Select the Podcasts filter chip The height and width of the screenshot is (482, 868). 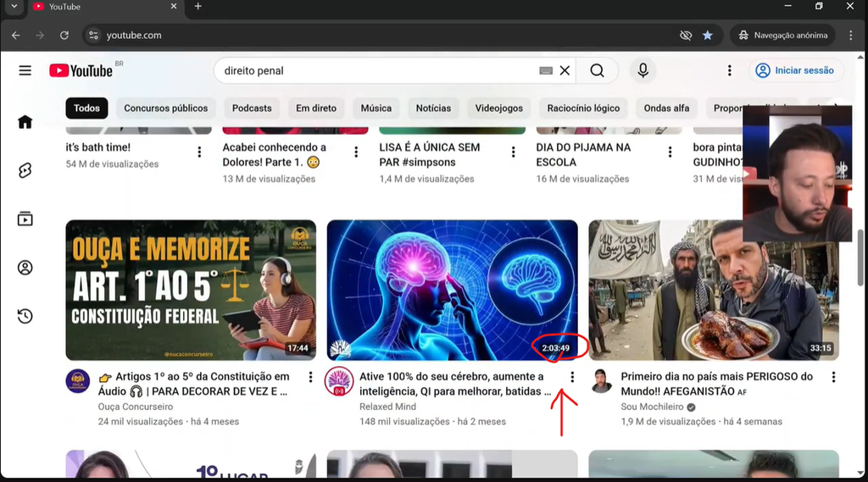[252, 108]
